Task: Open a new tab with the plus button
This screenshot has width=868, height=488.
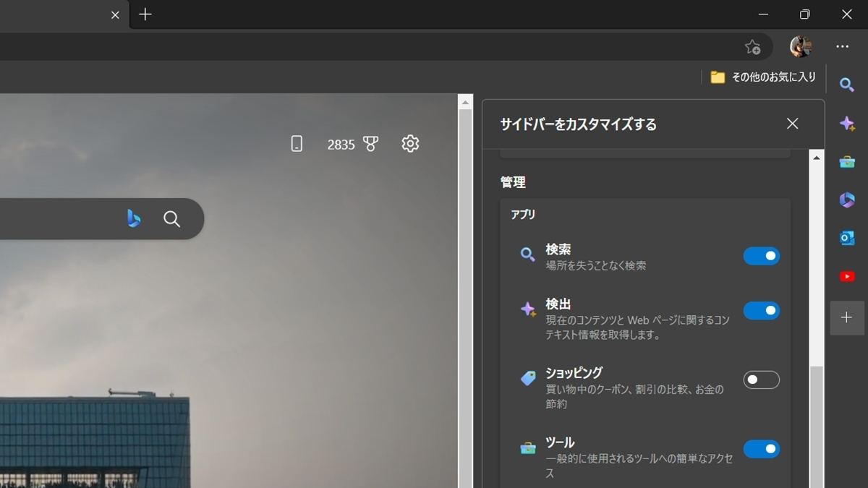Action: (145, 14)
